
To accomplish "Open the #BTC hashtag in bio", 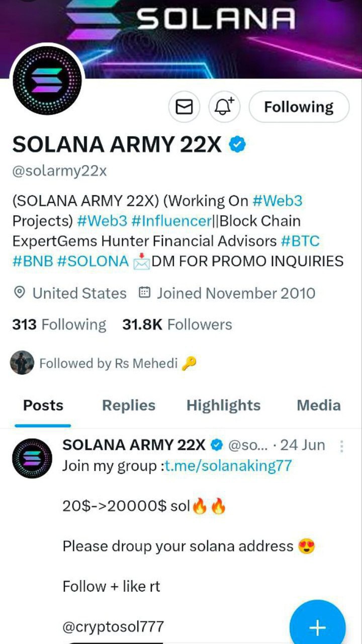I will [x=300, y=241].
